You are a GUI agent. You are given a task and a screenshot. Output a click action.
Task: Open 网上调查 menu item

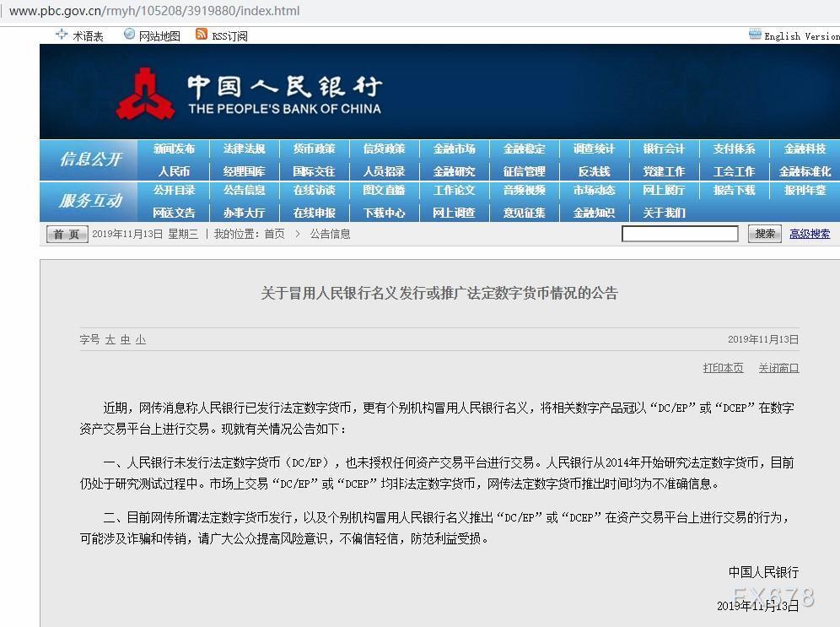455,213
